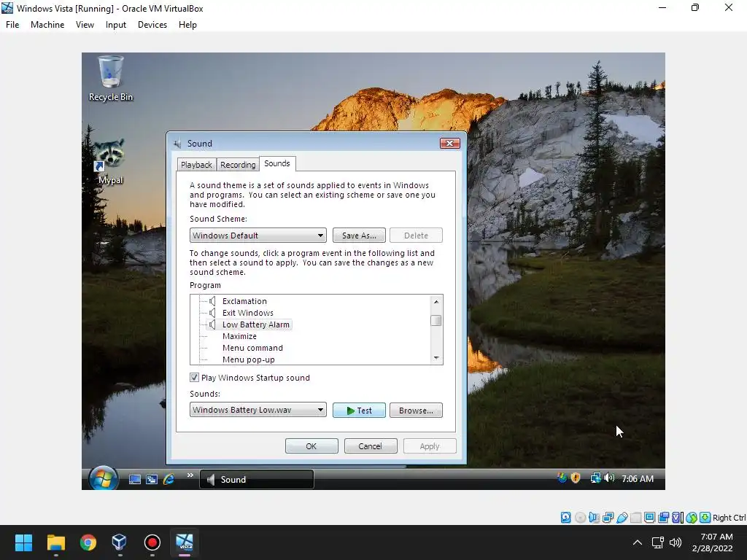Select the Maximize event
Image resolution: width=747 pixels, height=560 pixels.
239,336
